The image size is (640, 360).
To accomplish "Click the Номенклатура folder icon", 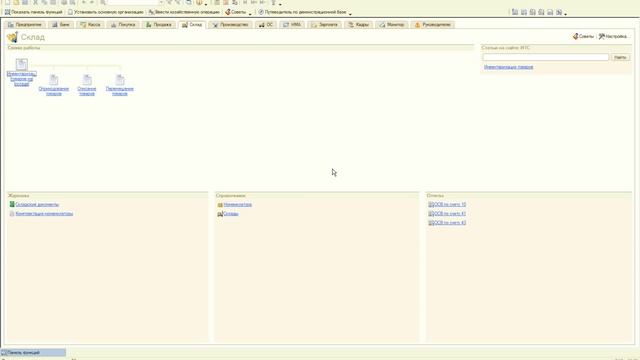I will click(x=220, y=204).
